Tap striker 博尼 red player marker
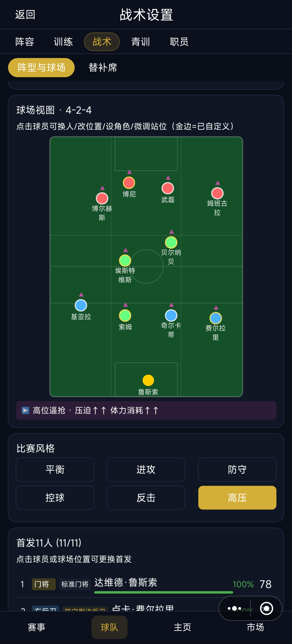The width and height of the screenshot is (292, 644). point(129,183)
